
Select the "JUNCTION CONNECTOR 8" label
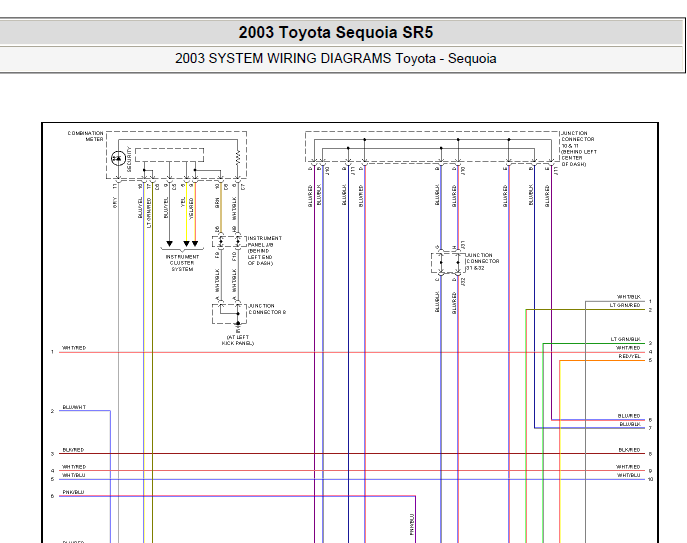[267, 309]
